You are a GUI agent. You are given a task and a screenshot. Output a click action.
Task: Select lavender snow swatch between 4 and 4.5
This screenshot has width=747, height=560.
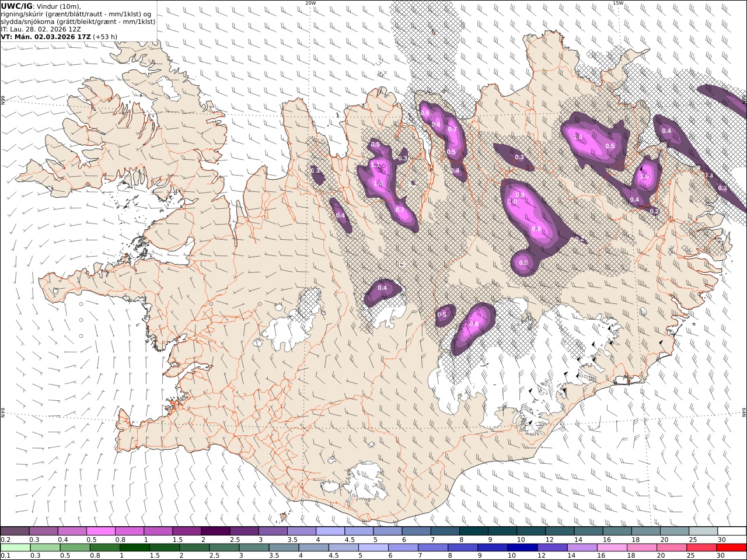pyautogui.click(x=330, y=531)
